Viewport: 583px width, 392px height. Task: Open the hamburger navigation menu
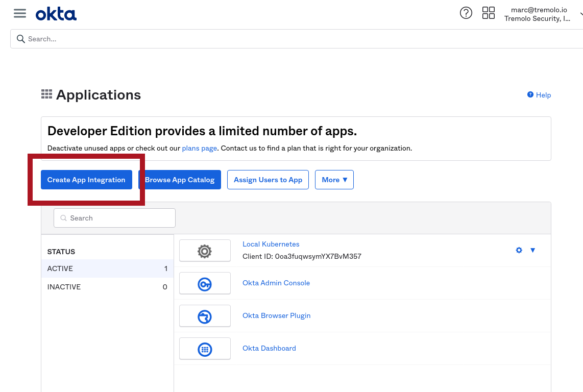click(x=20, y=13)
